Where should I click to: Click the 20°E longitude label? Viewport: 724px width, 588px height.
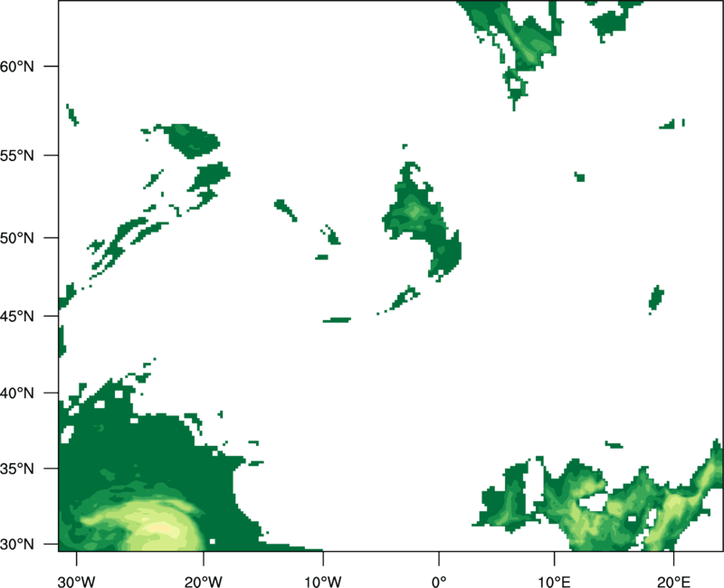(x=673, y=582)
